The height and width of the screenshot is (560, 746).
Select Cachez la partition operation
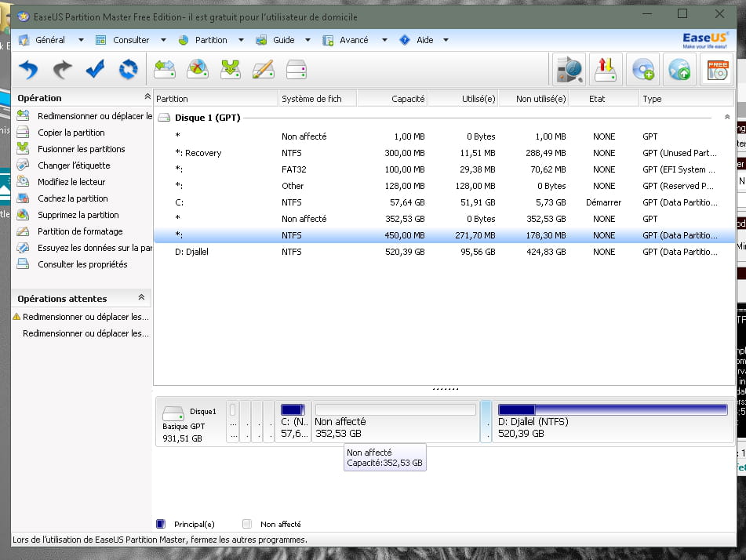[73, 198]
